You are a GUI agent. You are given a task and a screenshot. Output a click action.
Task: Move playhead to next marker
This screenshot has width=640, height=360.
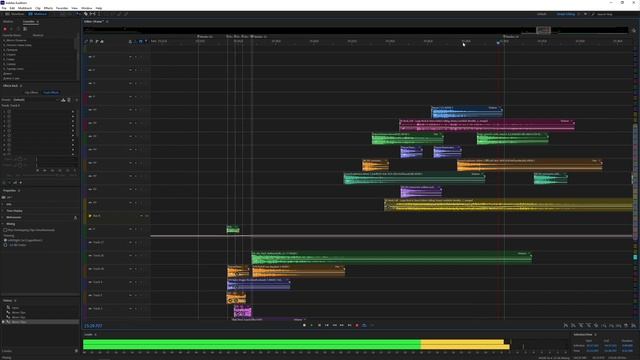pos(349,325)
